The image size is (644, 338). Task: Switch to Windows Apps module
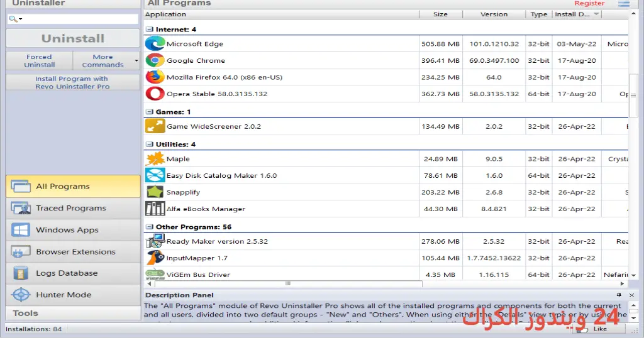pyautogui.click(x=73, y=230)
